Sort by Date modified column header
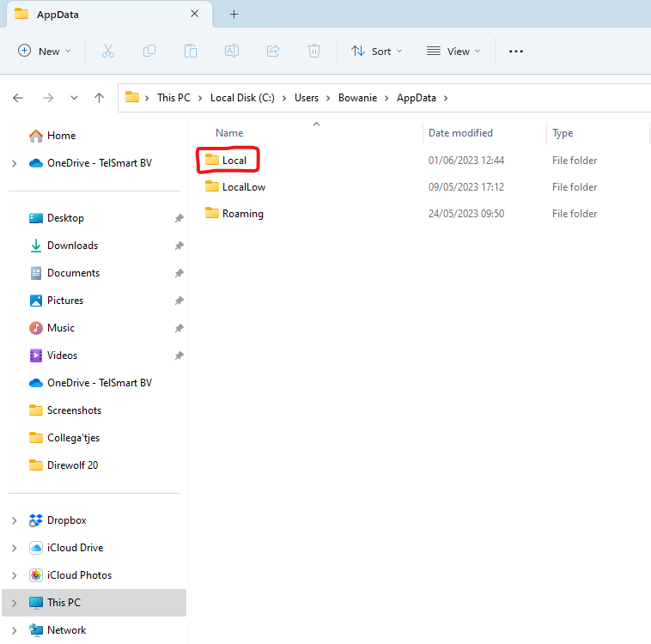The height and width of the screenshot is (644, 651). (460, 133)
